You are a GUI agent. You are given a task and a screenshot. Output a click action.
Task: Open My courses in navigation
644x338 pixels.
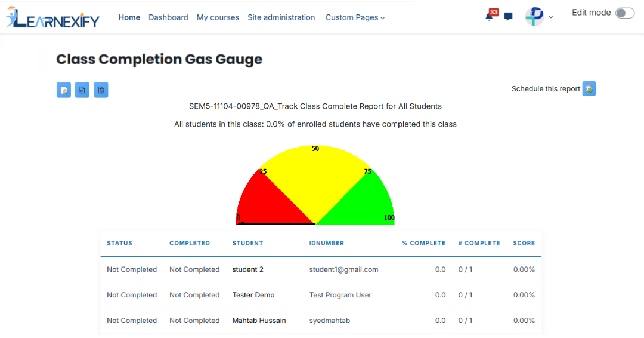(218, 17)
